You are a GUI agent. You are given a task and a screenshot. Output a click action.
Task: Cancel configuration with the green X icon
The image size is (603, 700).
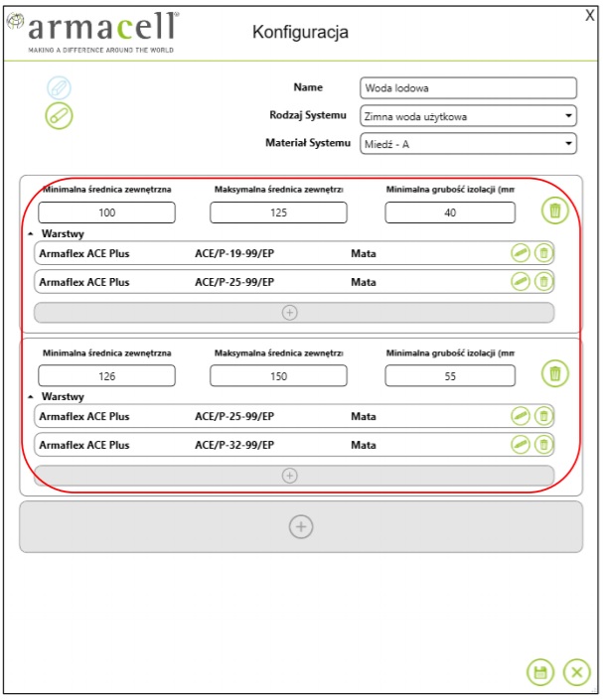[x=576, y=672]
